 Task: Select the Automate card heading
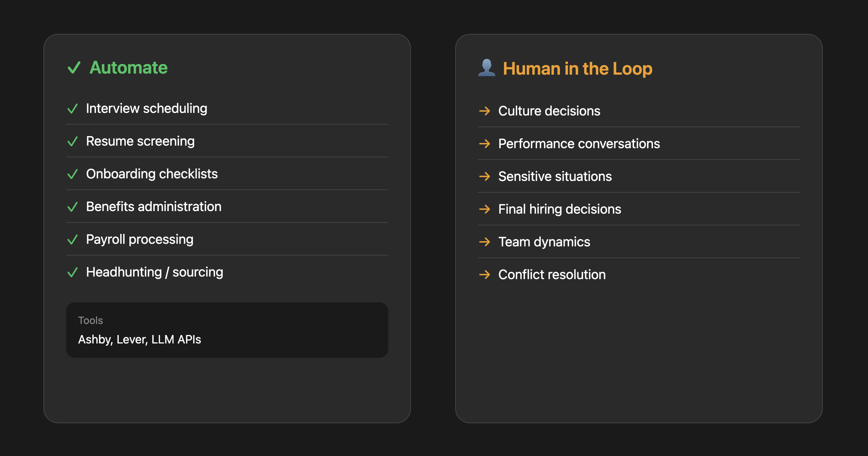pos(129,68)
